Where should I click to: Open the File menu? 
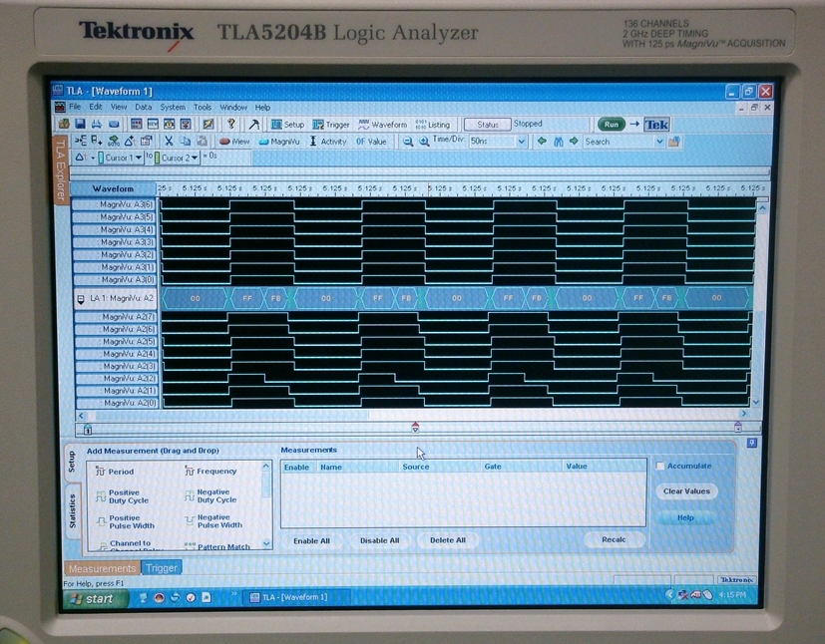click(75, 107)
